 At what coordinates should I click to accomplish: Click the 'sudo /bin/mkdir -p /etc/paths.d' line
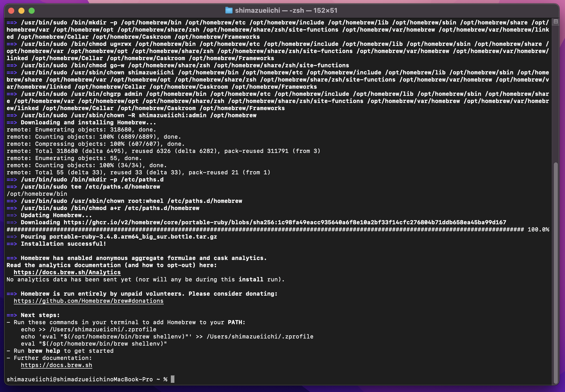(85, 179)
